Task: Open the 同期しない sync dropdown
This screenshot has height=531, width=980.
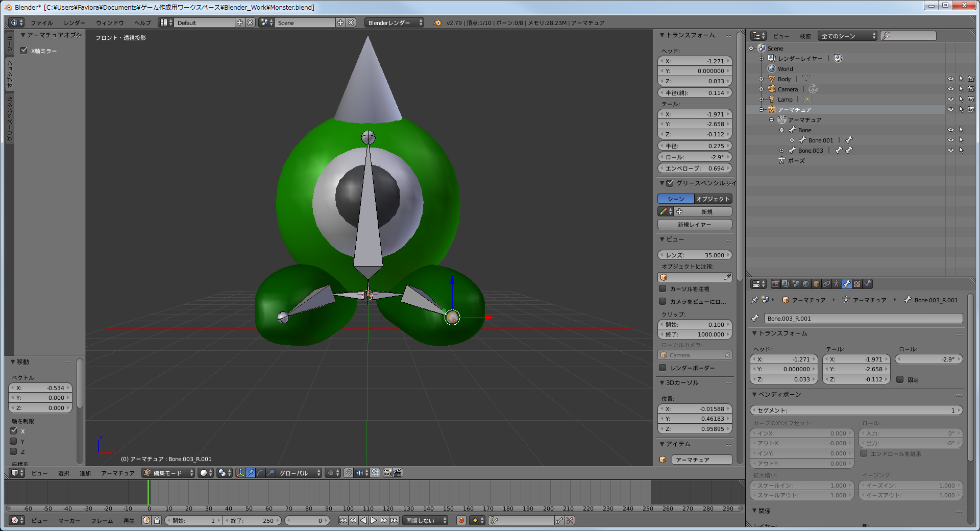Action: click(425, 520)
